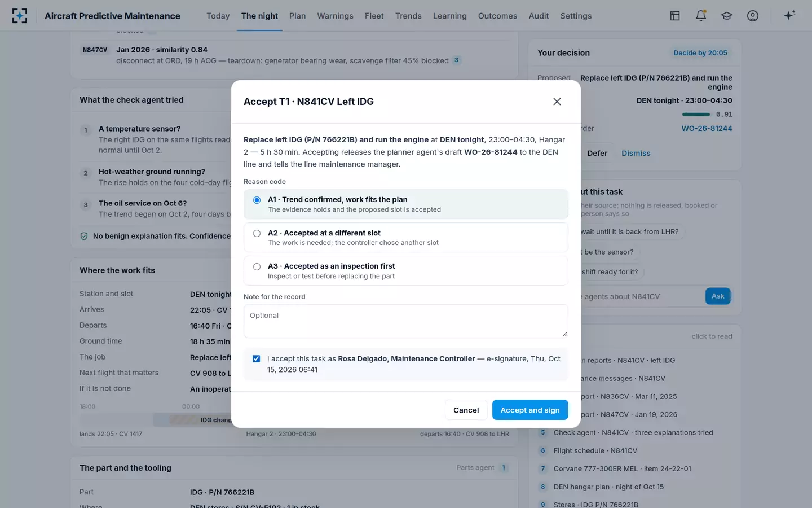Click the Note for the record field
Image resolution: width=812 pixels, height=508 pixels.
coord(406,321)
